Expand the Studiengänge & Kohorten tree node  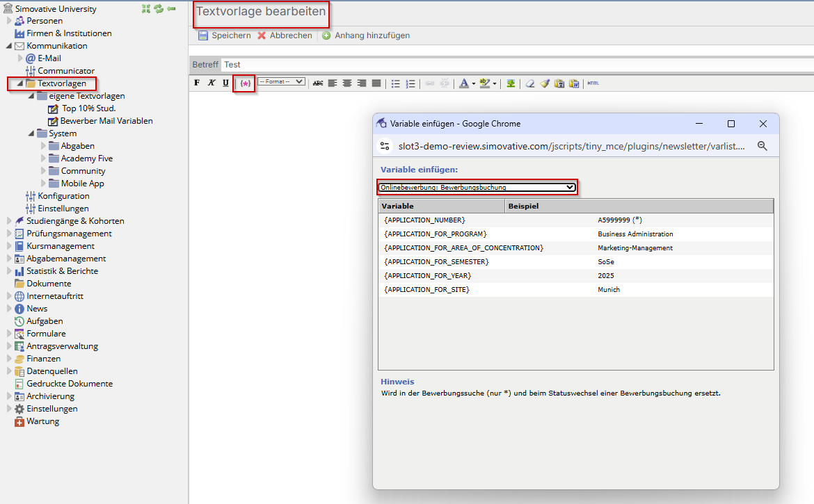tap(10, 221)
